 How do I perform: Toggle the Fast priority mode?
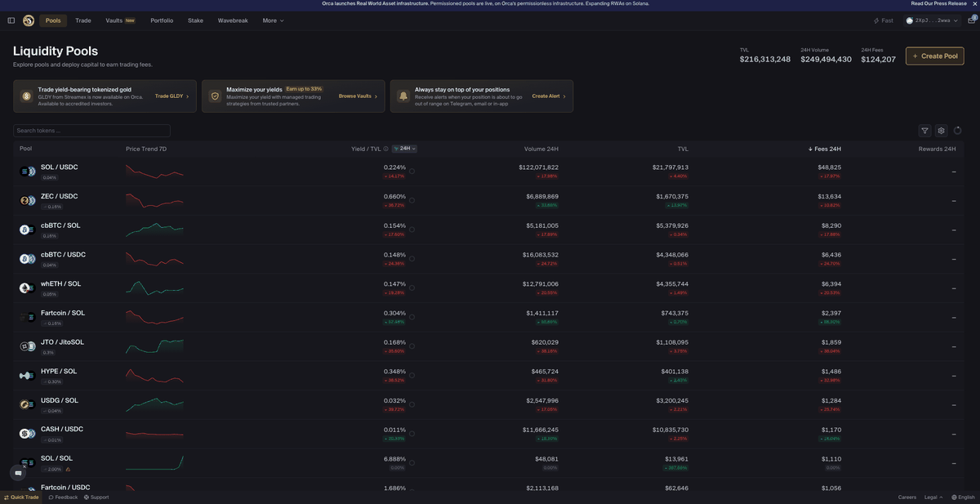point(883,20)
